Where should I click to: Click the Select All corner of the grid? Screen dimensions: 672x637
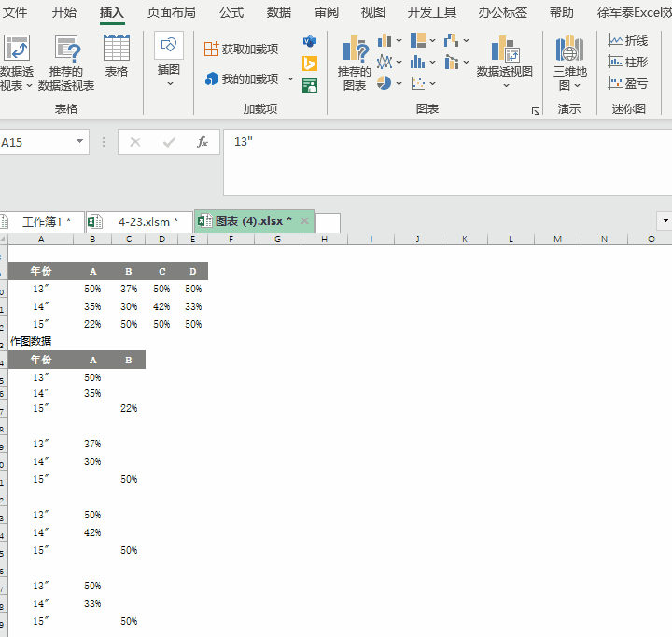4,239
